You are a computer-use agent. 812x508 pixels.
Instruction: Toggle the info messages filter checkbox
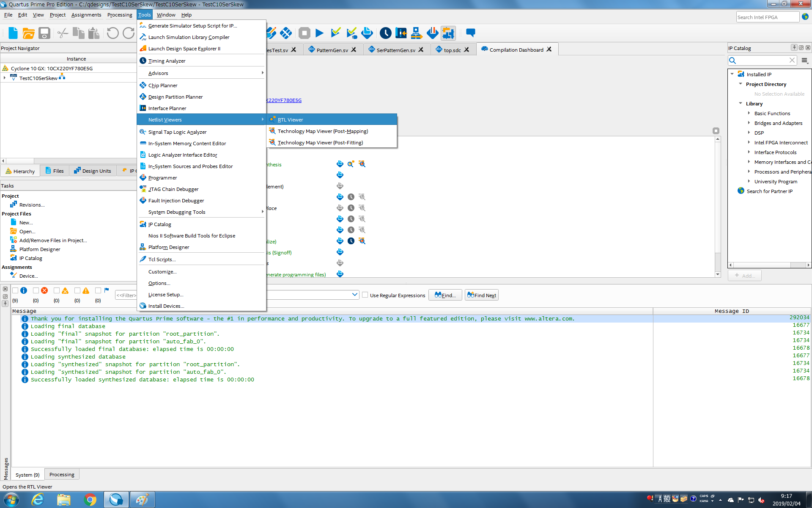pos(15,290)
